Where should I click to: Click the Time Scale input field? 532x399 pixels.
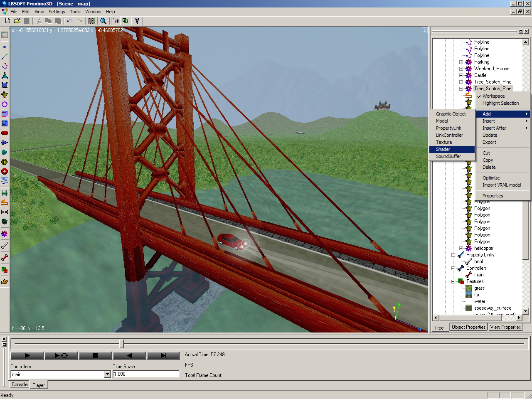coord(146,374)
